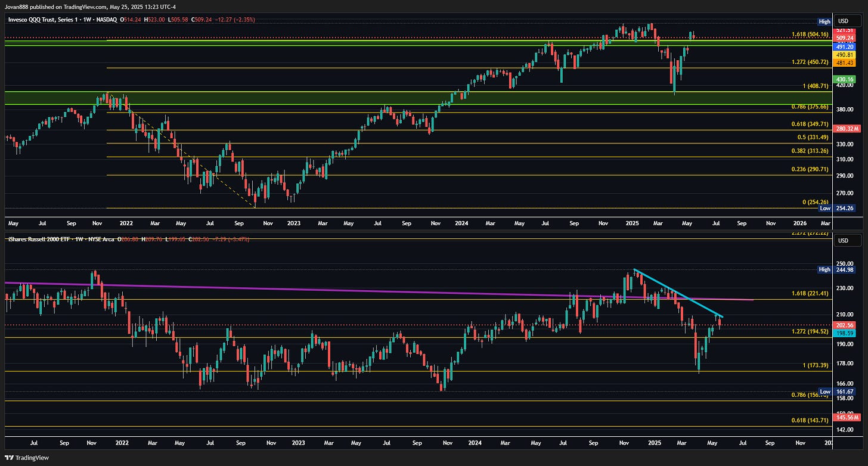
Task: Select the purple long-term trendline on the Russell chart
Action: (379, 291)
